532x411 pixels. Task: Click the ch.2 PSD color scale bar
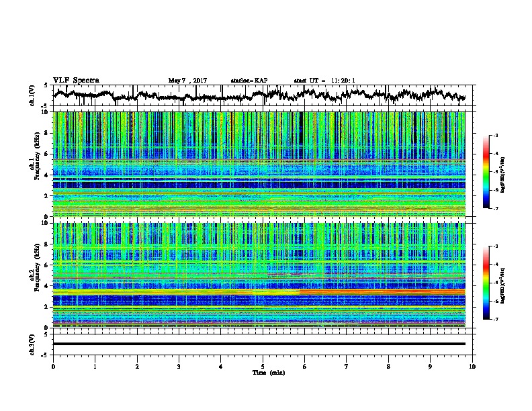tap(486, 283)
